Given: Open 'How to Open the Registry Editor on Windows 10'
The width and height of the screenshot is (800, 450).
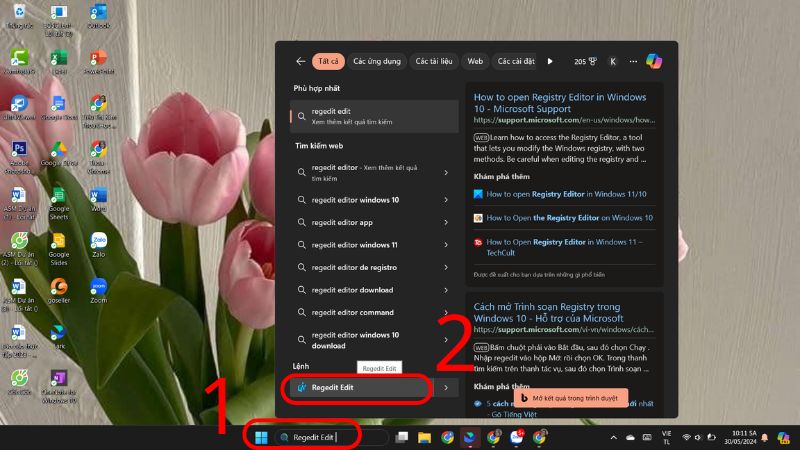Looking at the screenshot, I should pos(569,218).
